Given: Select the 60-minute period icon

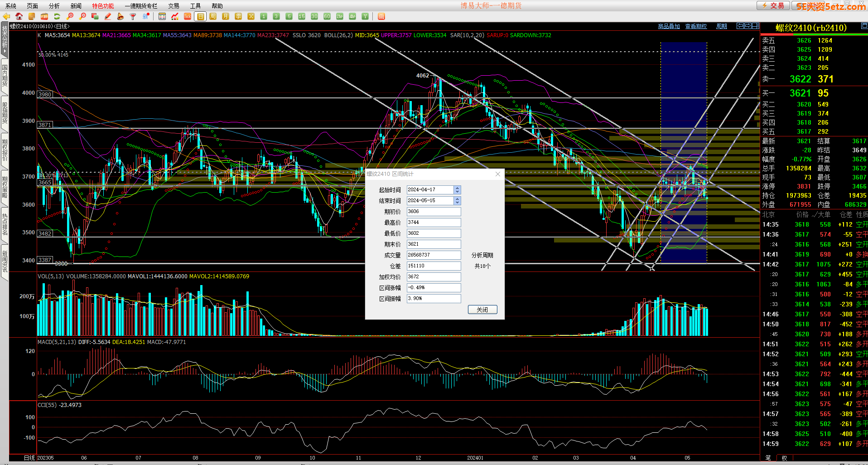Looking at the screenshot, I should click(x=327, y=16).
